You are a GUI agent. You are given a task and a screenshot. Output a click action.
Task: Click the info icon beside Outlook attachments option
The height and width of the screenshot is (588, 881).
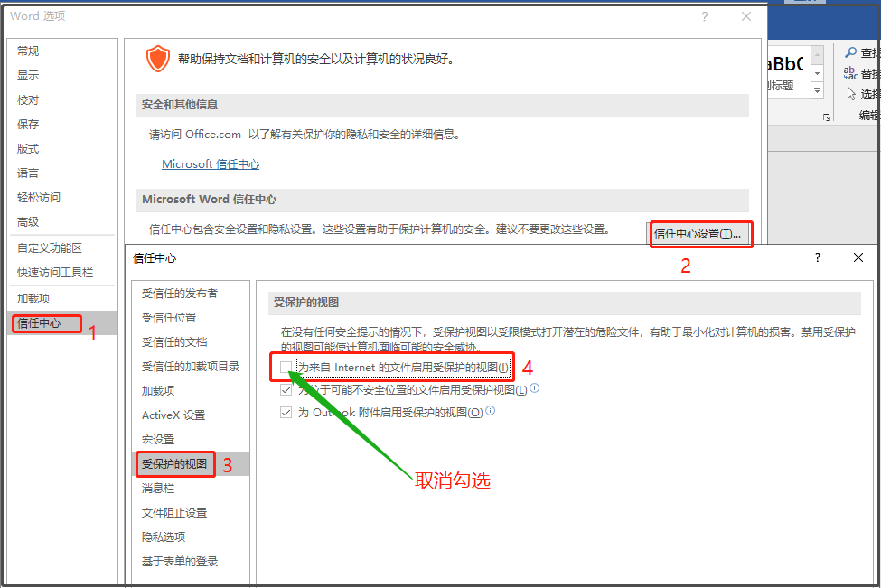[491, 411]
